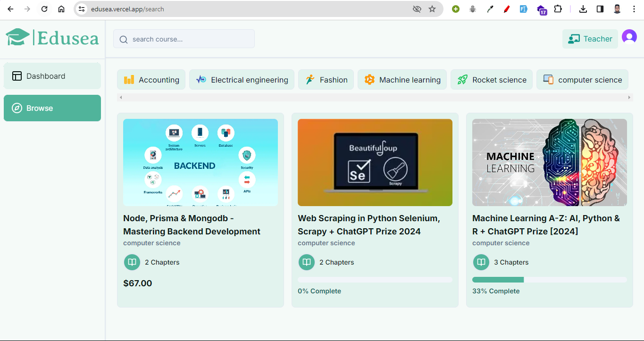The width and height of the screenshot is (644, 341).
Task: Filter courses by Accounting category
Action: pos(151,80)
